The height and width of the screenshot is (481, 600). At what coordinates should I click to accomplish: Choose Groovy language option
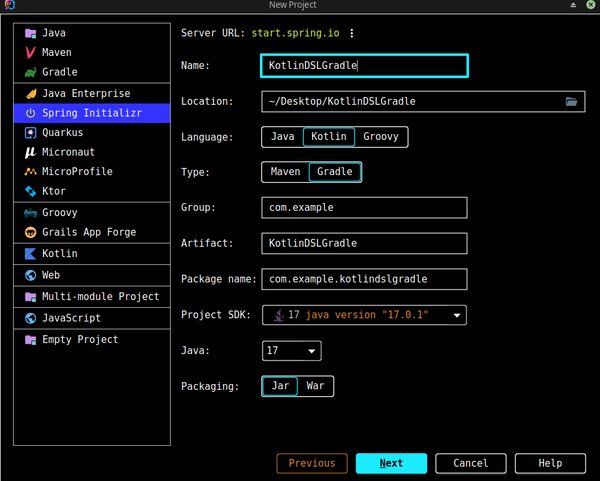tap(381, 137)
